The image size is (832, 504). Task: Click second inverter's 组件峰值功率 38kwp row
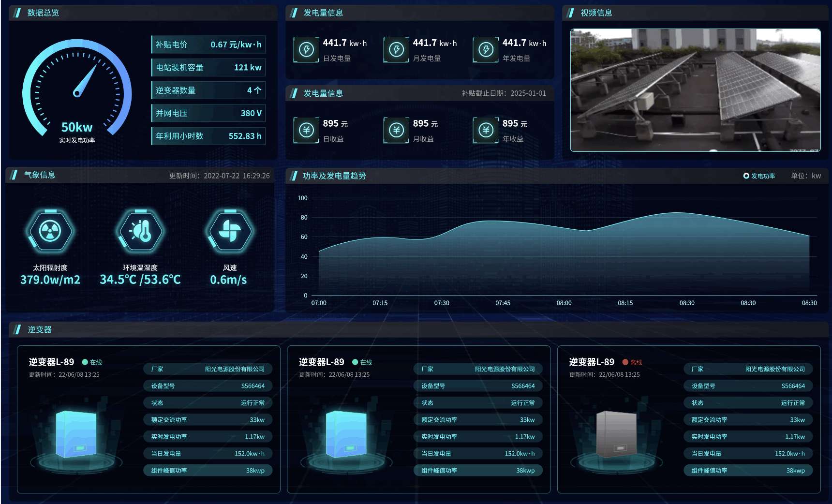point(478,471)
